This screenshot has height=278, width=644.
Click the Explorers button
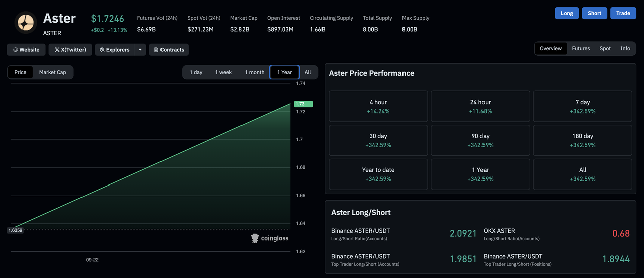pyautogui.click(x=115, y=50)
